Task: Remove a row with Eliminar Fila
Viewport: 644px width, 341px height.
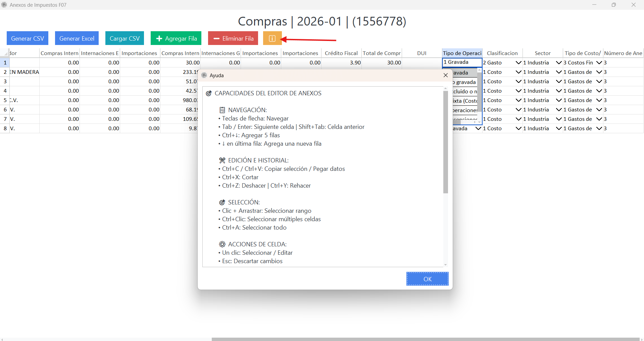Action: pyautogui.click(x=233, y=38)
